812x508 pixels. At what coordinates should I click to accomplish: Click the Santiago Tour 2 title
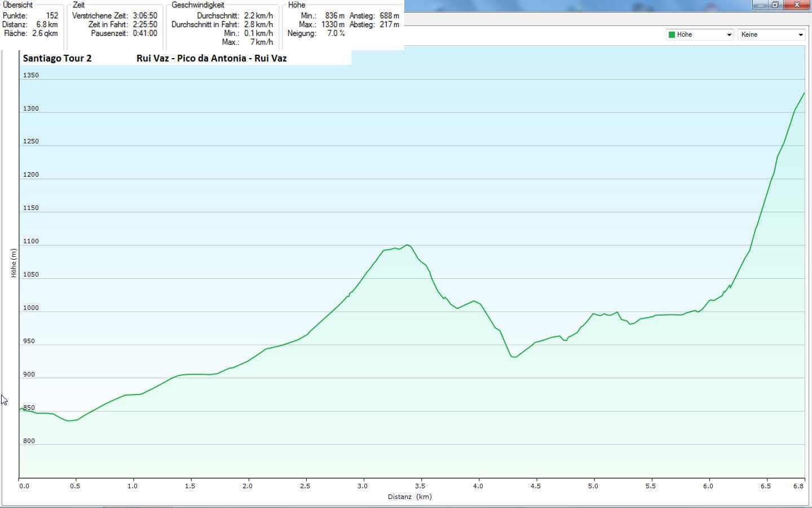[x=57, y=58]
